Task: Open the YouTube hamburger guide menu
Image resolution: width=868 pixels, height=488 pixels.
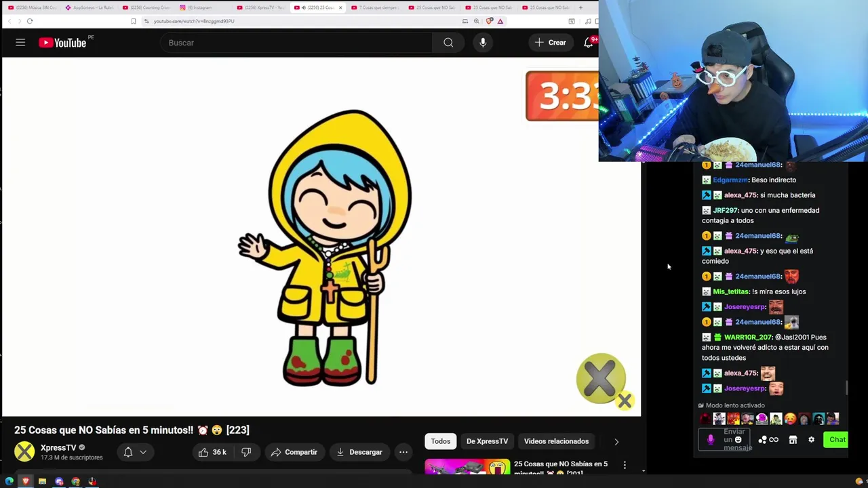Action: [x=20, y=43]
